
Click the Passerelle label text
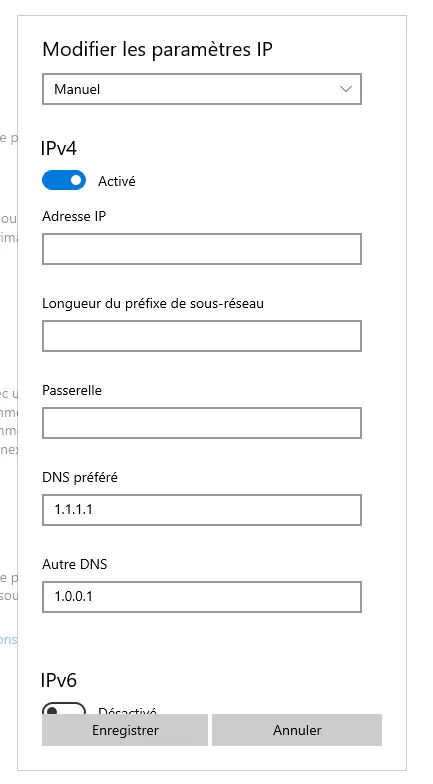tap(72, 390)
